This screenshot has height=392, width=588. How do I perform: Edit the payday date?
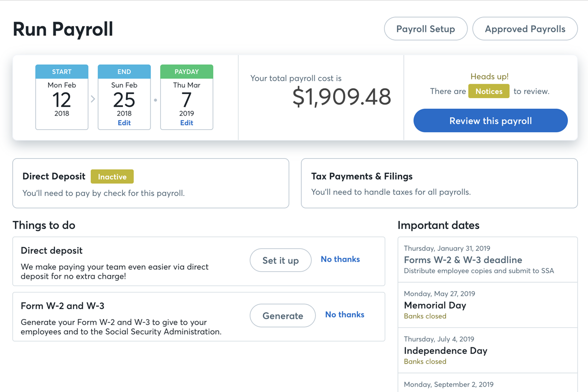(187, 122)
